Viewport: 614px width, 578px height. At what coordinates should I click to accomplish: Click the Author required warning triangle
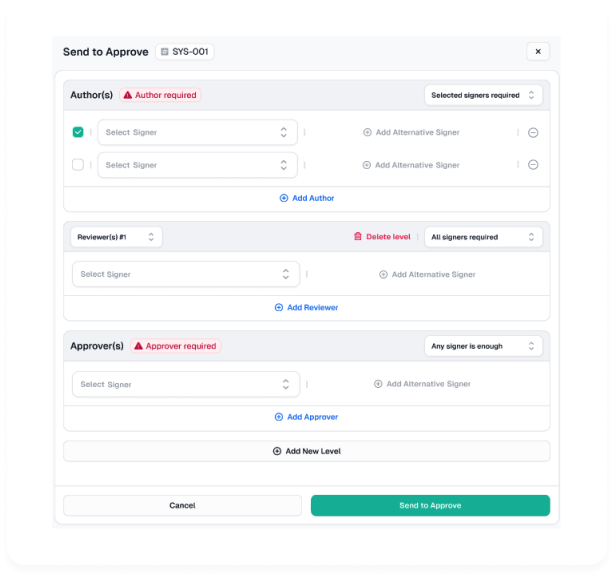click(128, 95)
